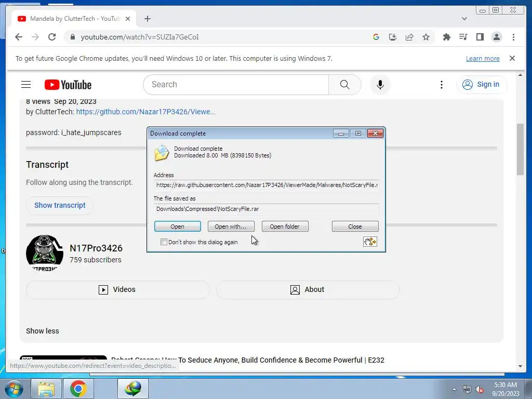Image resolution: width=532 pixels, height=399 pixels.
Task: Click the muted volume tray icon
Action: 480,390
